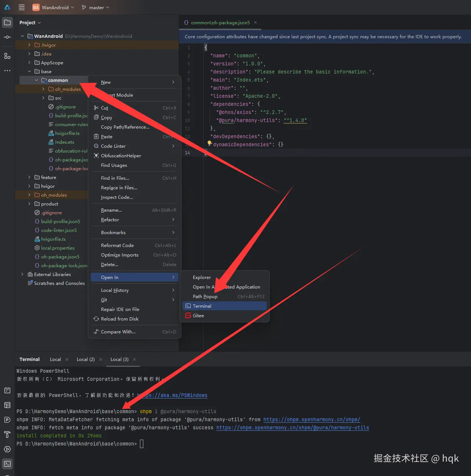Open the @pura/harmony-utils package link
Viewport: 471px width, 476px height.
click(x=293, y=427)
